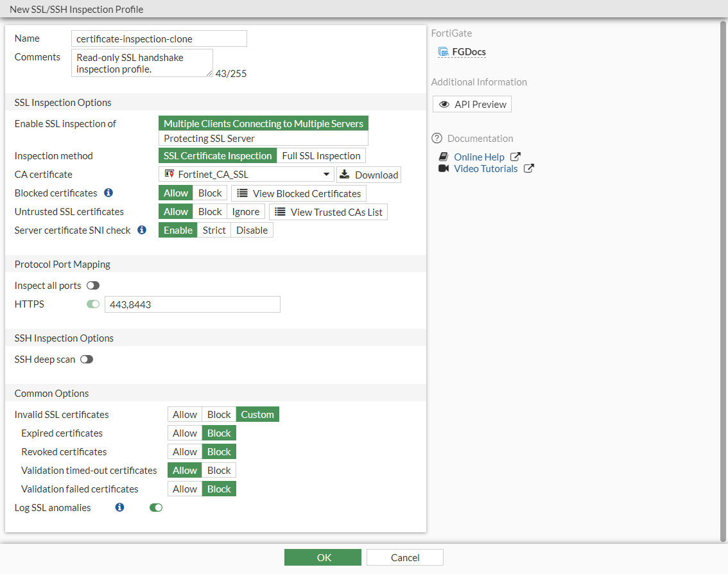Click the Documentation question mark icon
Screen dimensions: 728x574
coord(437,138)
